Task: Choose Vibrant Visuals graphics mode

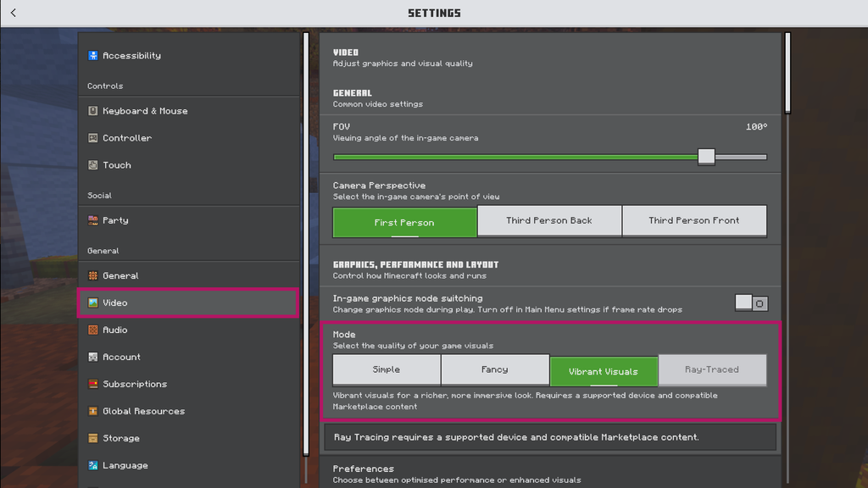Action: 604,371
